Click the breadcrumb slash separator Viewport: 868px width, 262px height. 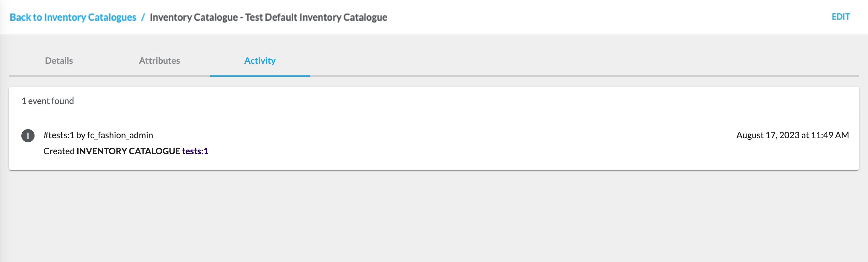click(x=143, y=17)
